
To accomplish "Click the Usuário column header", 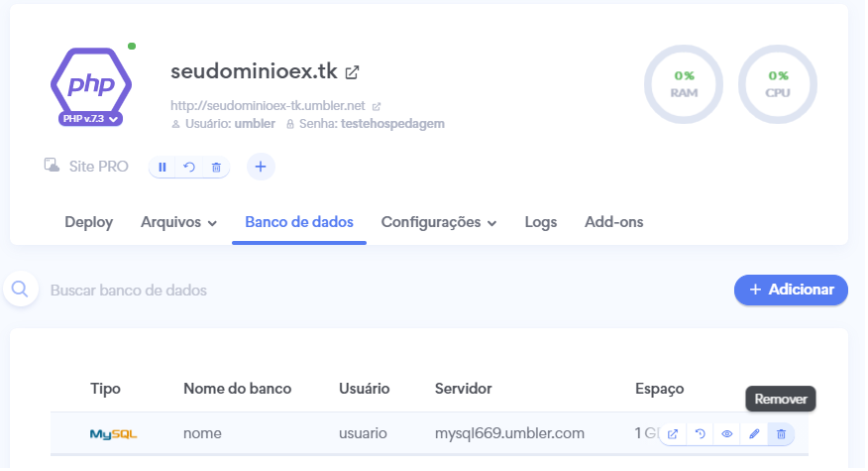I will [365, 389].
